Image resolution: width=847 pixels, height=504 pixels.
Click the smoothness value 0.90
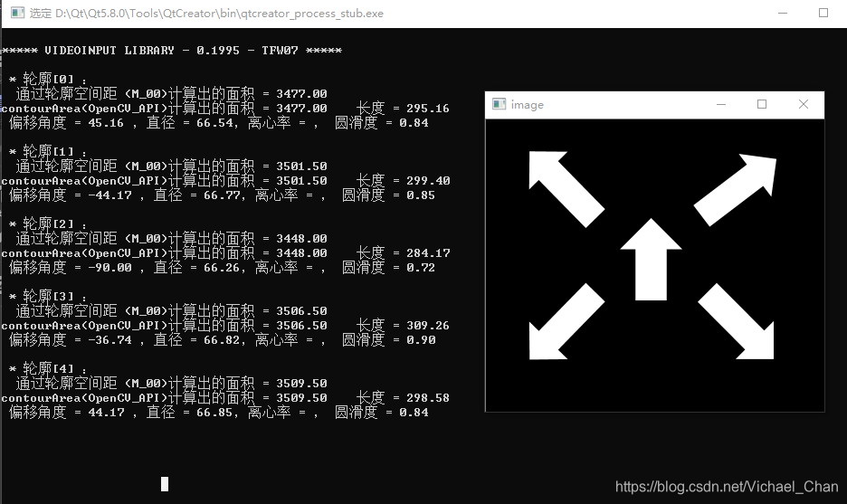coord(421,340)
